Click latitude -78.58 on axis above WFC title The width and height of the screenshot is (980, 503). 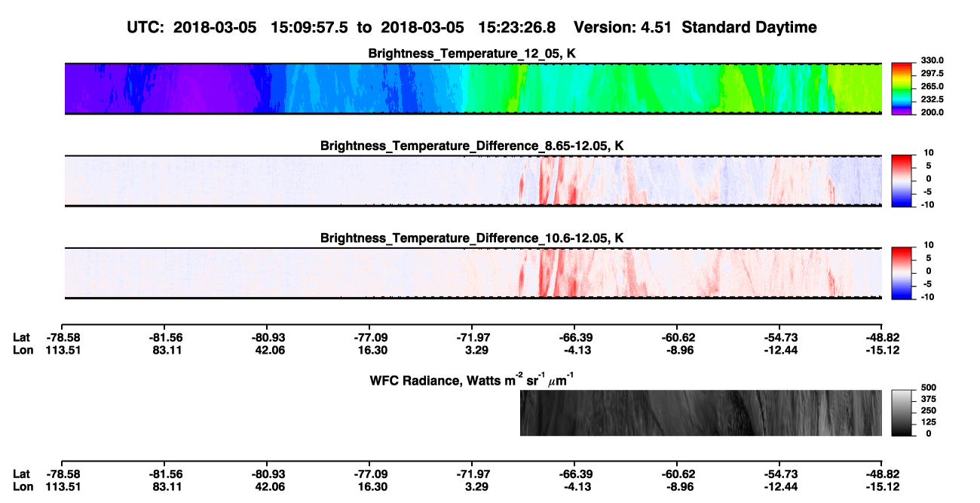pos(62,336)
